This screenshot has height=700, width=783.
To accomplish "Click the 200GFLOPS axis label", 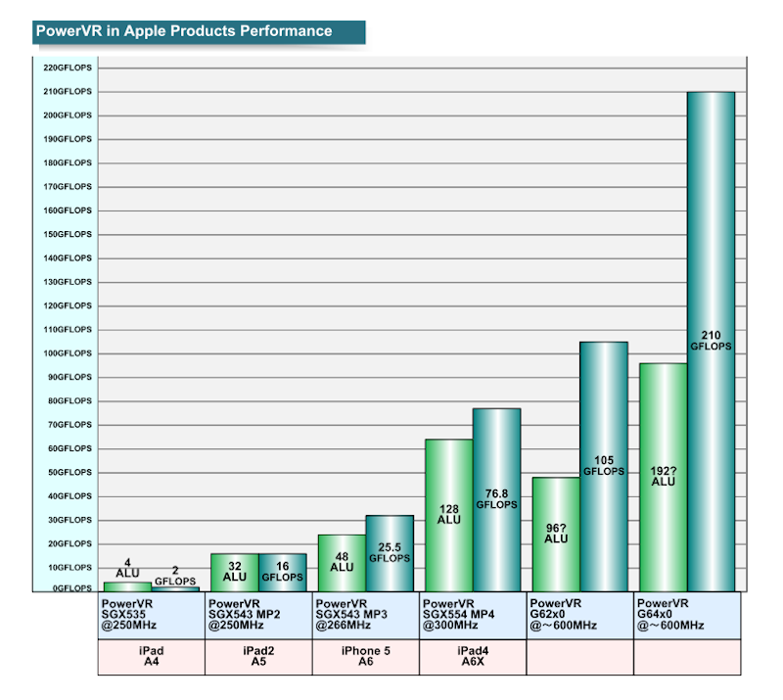I will point(68,115).
